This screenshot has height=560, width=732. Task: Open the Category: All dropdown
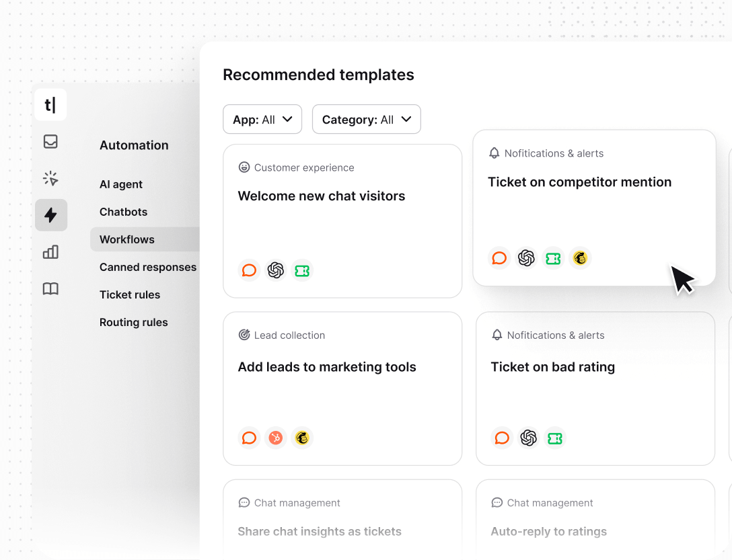(366, 119)
